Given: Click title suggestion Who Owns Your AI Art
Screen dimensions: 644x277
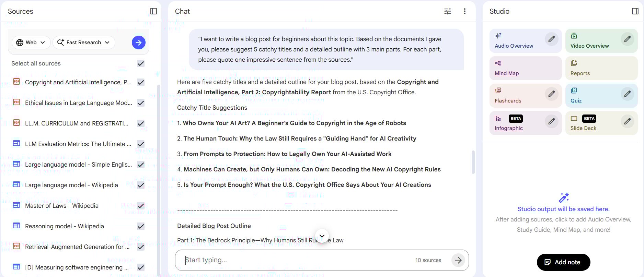Looking at the screenshot, I should point(295,123).
